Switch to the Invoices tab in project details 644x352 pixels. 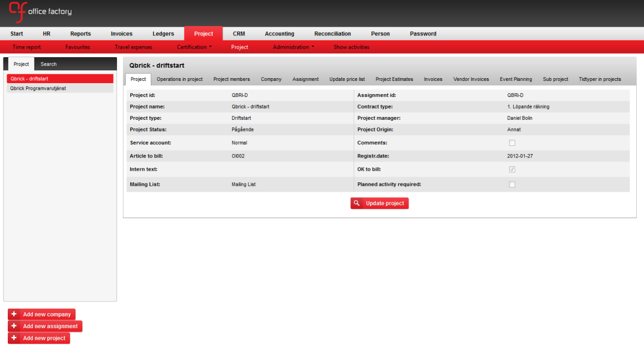433,79
